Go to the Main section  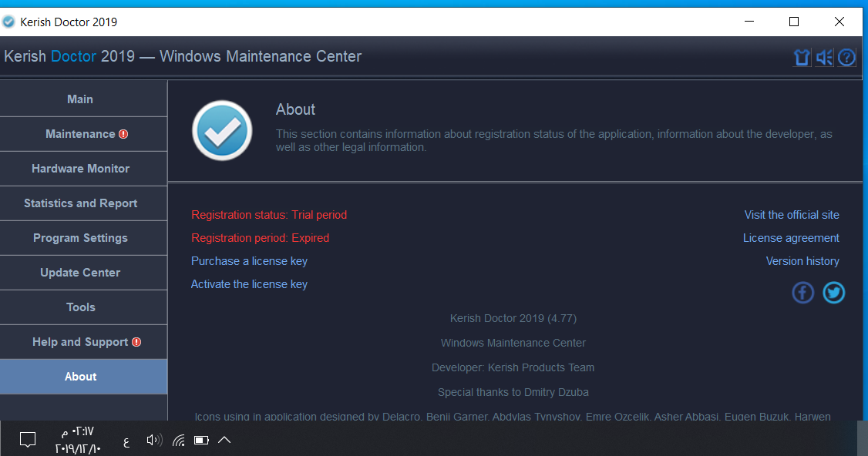coord(83,99)
